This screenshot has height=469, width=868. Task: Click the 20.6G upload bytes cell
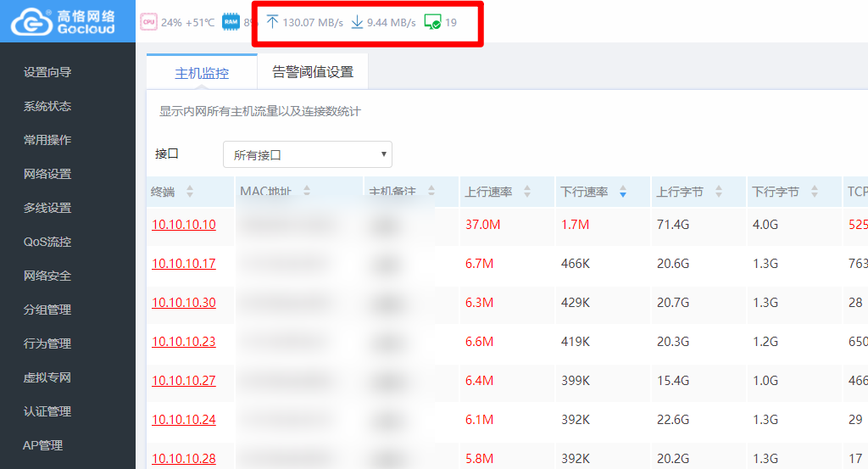coord(673,264)
